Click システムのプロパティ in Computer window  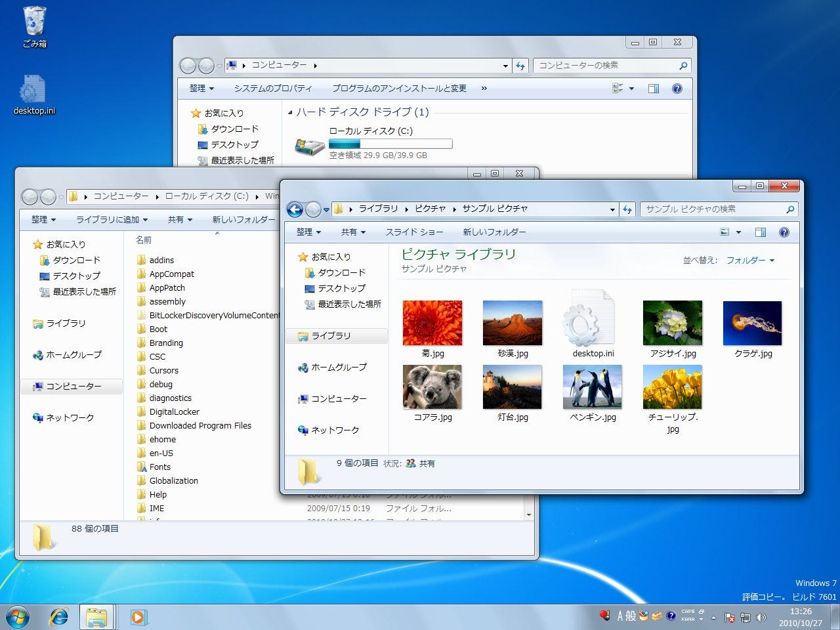point(273,88)
